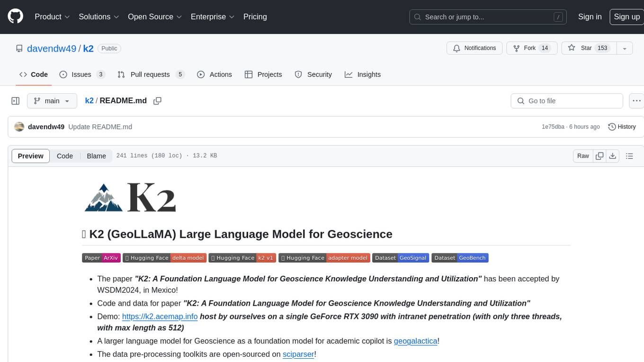Switch to the Insights tab
This screenshot has height=362, width=644.
coord(363,74)
